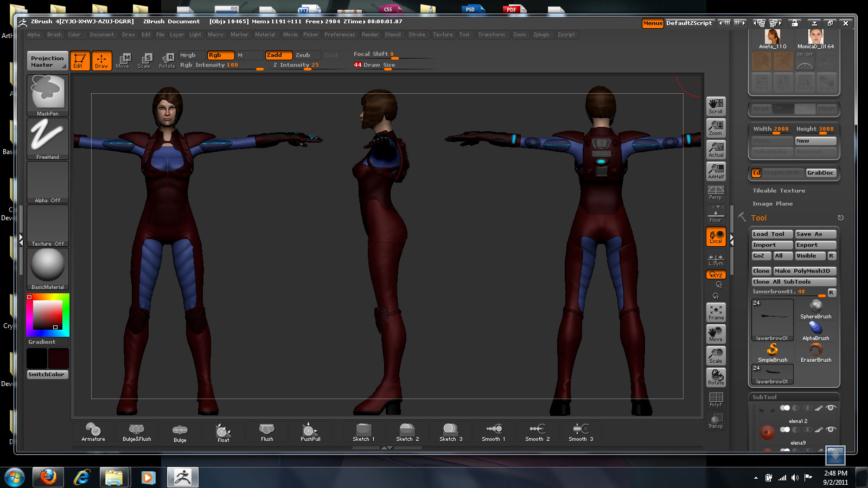Viewport: 868px width, 488px height.
Task: Set view to Actual size icon
Action: (x=716, y=149)
